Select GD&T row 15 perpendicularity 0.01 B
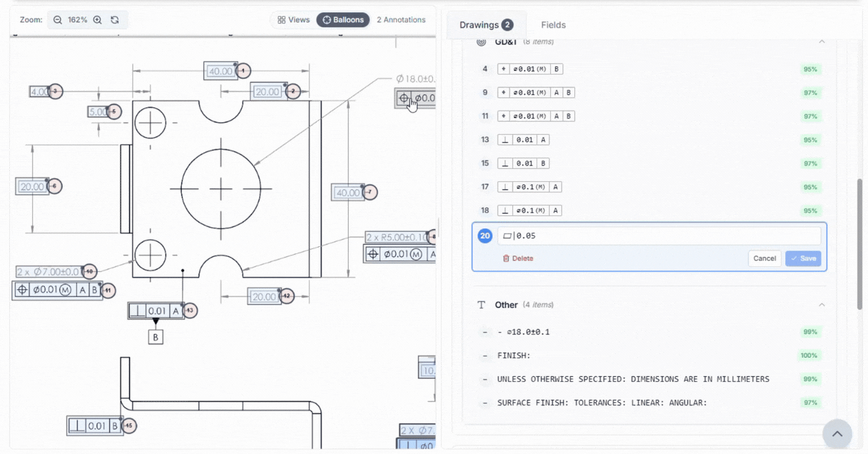The height and width of the screenshot is (454, 868). point(650,163)
